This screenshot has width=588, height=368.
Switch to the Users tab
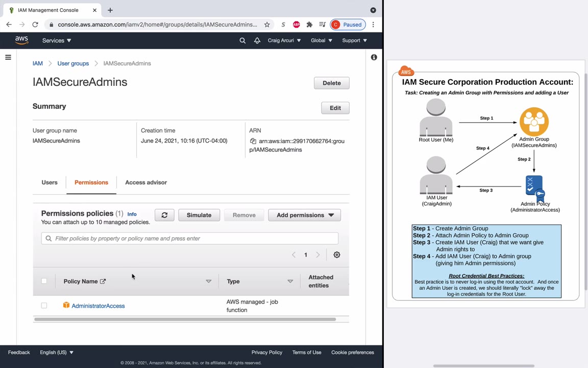pos(50,182)
